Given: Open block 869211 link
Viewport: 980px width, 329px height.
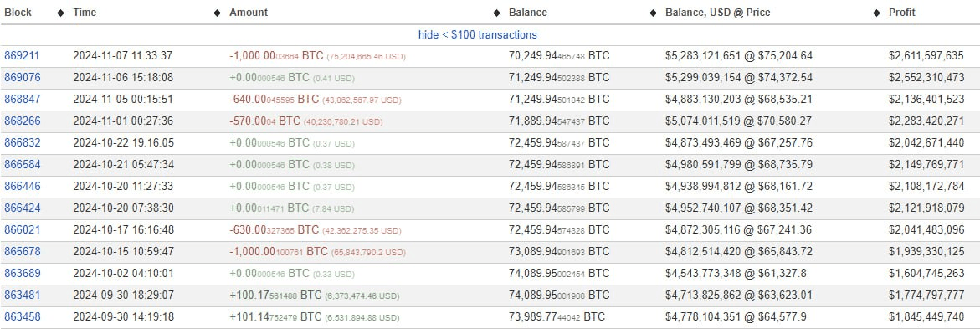Looking at the screenshot, I should click(22, 55).
